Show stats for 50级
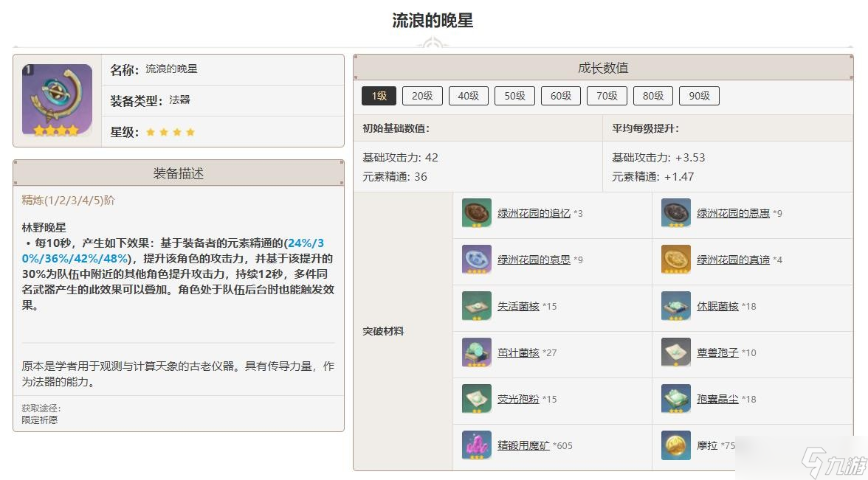The width and height of the screenshot is (868, 480). [514, 96]
